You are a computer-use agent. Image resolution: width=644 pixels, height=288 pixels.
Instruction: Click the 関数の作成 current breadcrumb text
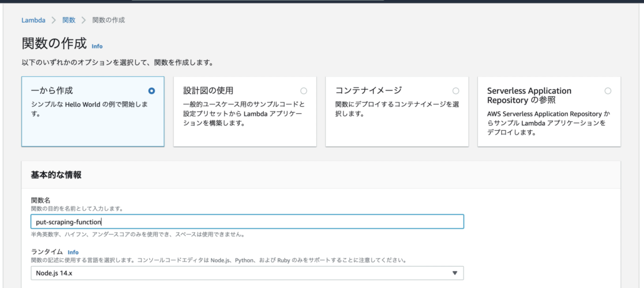(108, 20)
